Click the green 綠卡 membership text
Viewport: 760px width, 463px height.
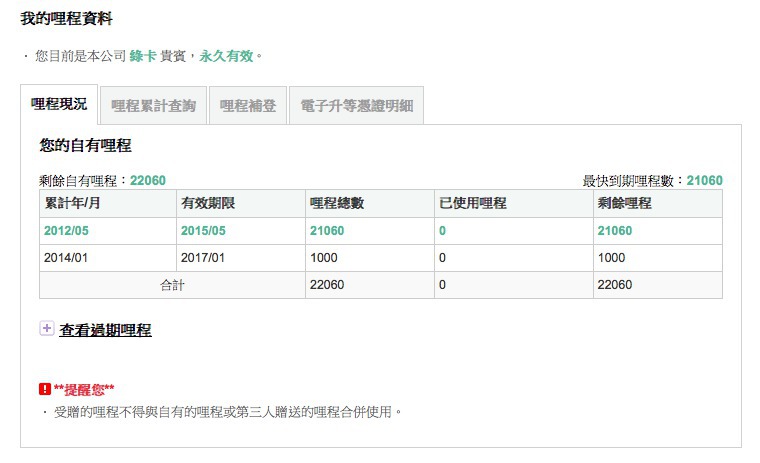143,56
